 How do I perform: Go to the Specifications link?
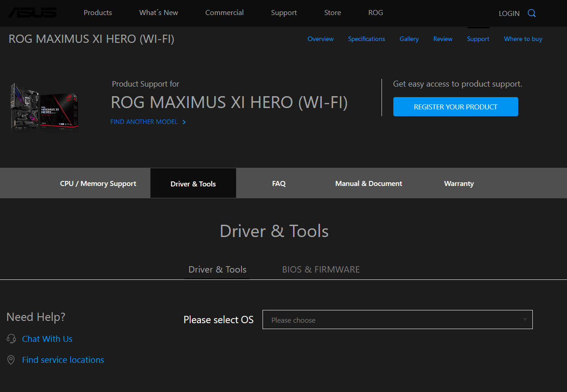click(366, 39)
